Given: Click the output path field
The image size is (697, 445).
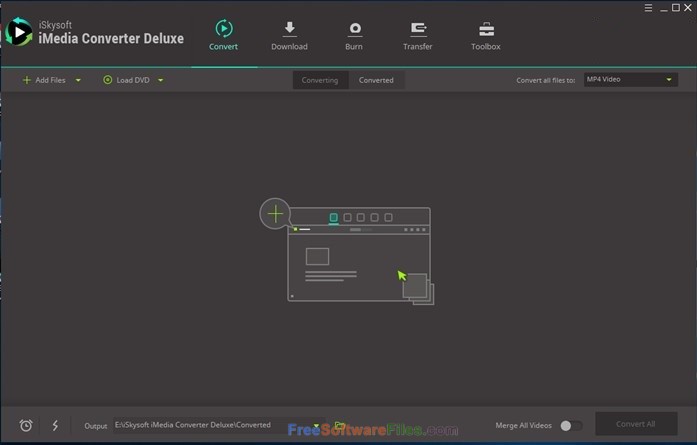Looking at the screenshot, I should tap(212, 425).
